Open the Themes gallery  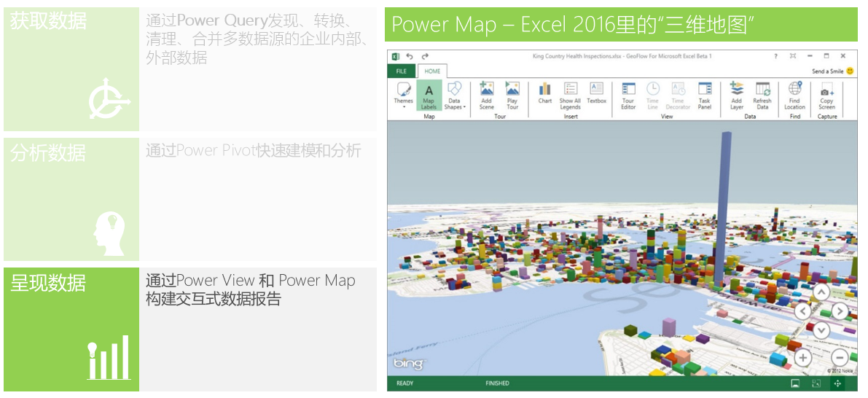[x=403, y=95]
